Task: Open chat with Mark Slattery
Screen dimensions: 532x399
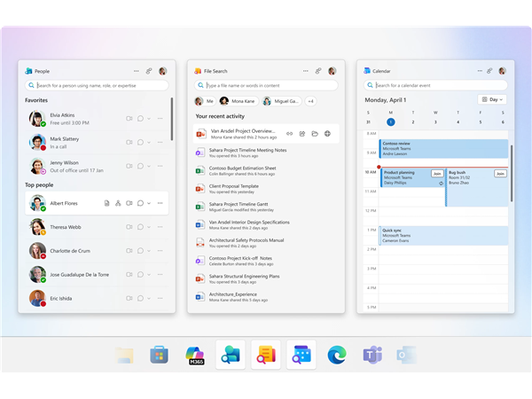Action: pos(141,142)
